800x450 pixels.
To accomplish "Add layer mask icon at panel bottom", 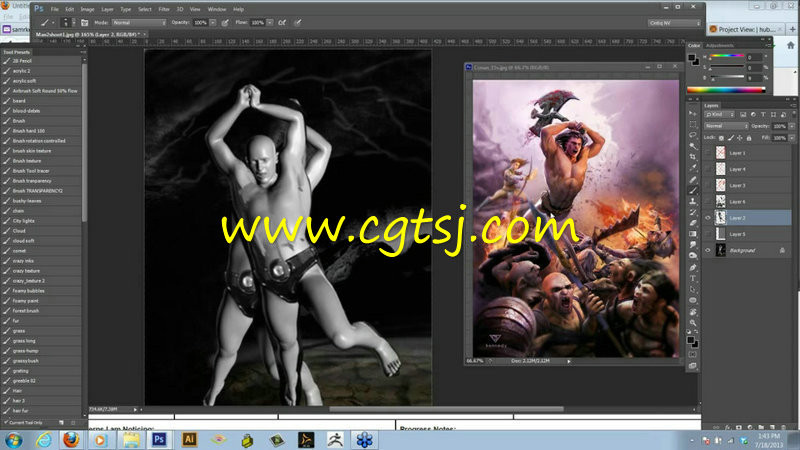I will coord(739,427).
